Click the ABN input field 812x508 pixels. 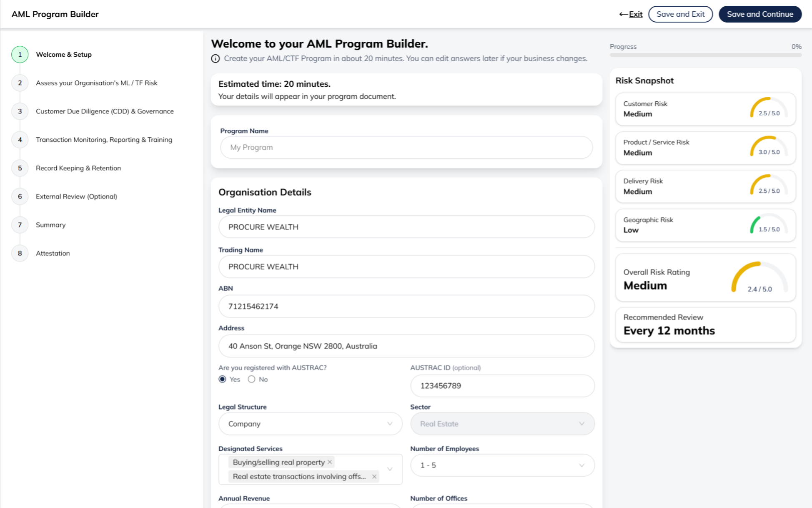[406, 306]
